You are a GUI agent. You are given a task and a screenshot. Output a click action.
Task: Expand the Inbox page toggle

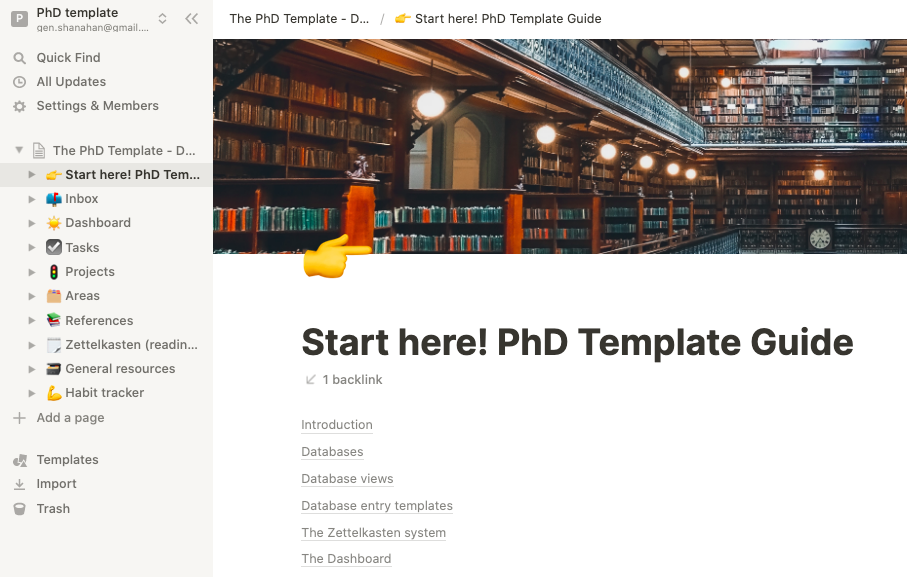pyautogui.click(x=32, y=199)
